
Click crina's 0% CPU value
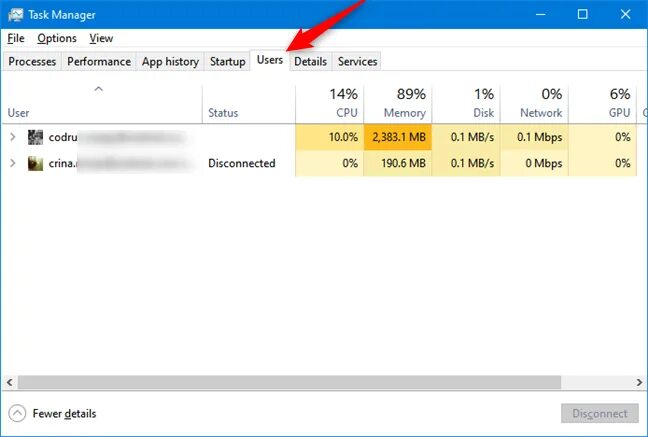point(350,163)
